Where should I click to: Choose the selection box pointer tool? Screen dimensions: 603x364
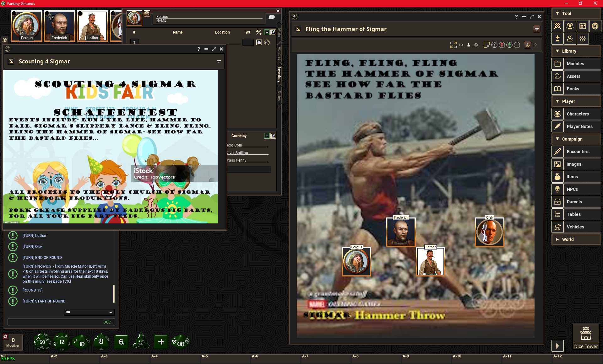click(486, 45)
